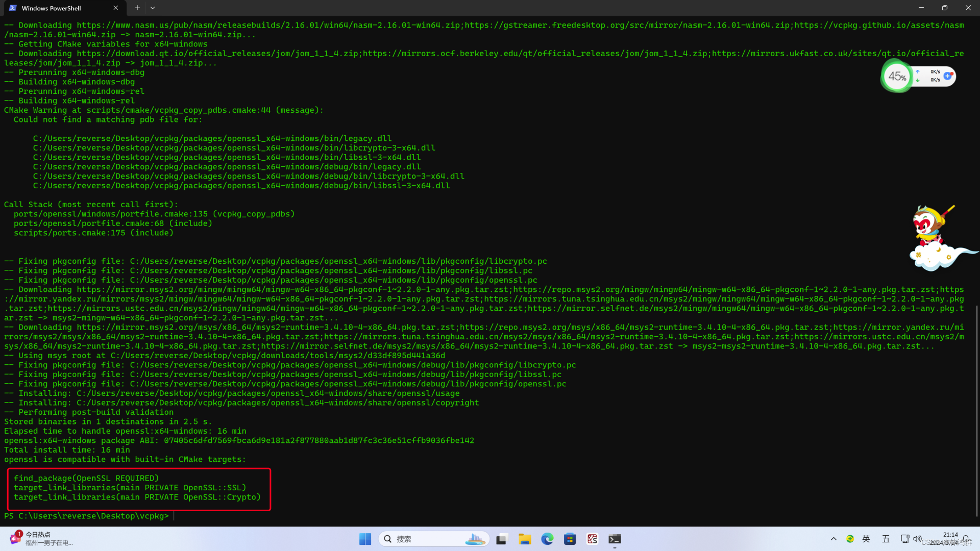Image resolution: width=980 pixels, height=551 pixels.
Task: Click the 'Stored binaries in 1 destinations' line
Action: (x=108, y=421)
